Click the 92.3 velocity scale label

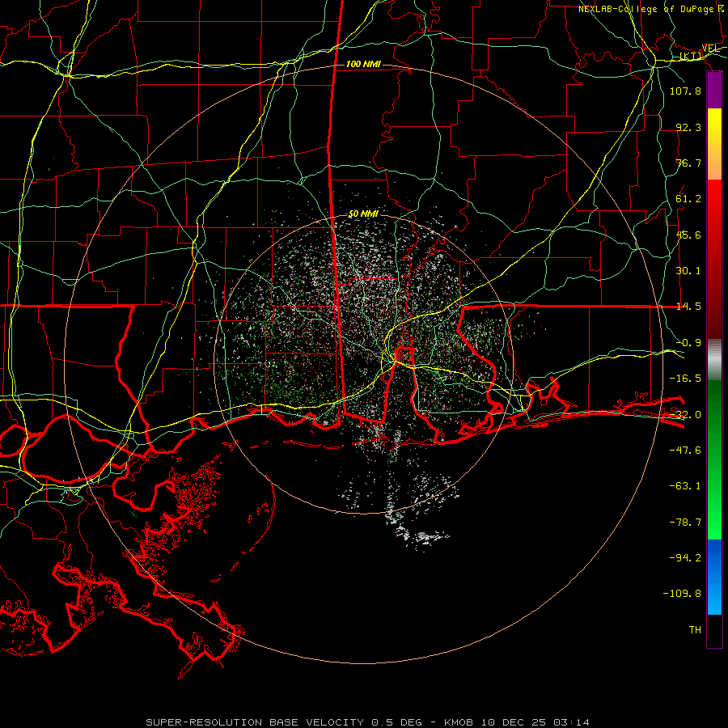tap(688, 127)
